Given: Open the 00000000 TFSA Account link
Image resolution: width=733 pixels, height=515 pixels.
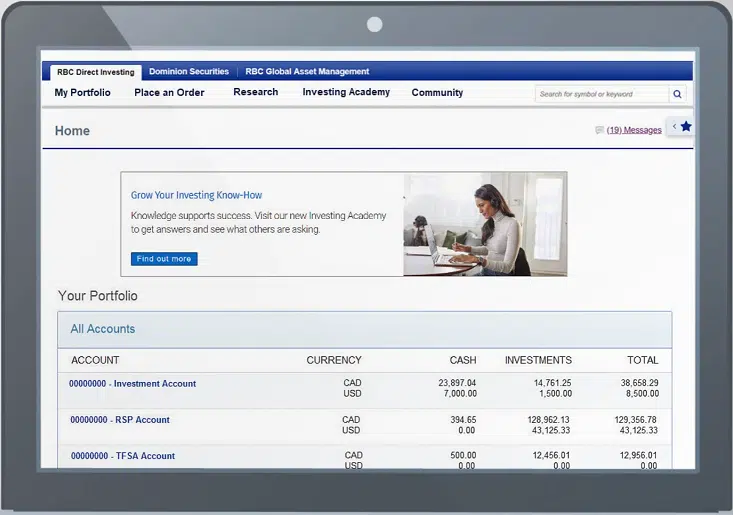Looking at the screenshot, I should tap(123, 456).
